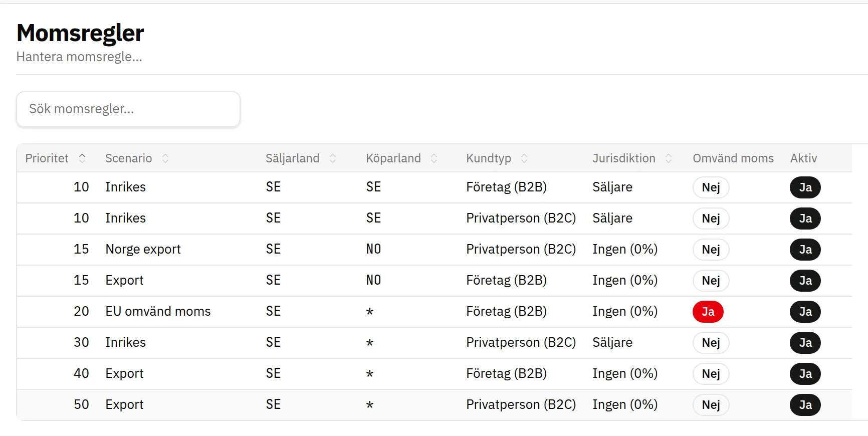Click priority value 30

[81, 342]
